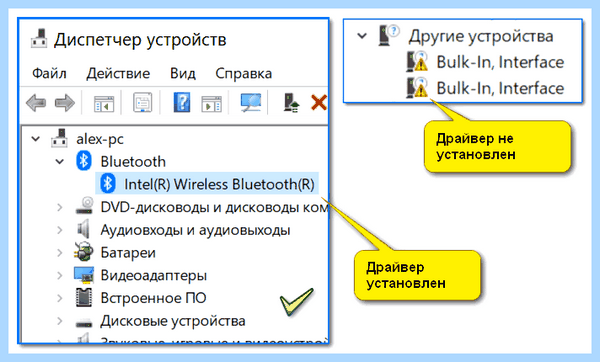Select DVD-дисководы и дисководы label

(214, 207)
